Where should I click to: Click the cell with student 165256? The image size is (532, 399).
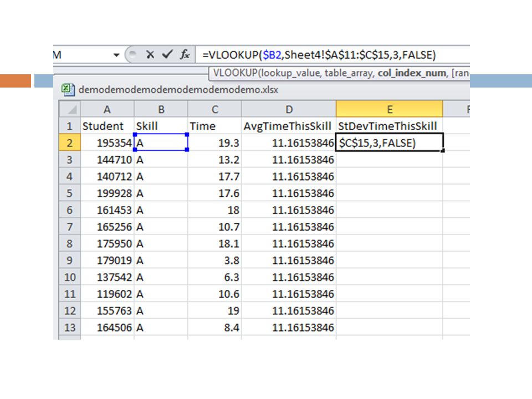[x=107, y=227]
